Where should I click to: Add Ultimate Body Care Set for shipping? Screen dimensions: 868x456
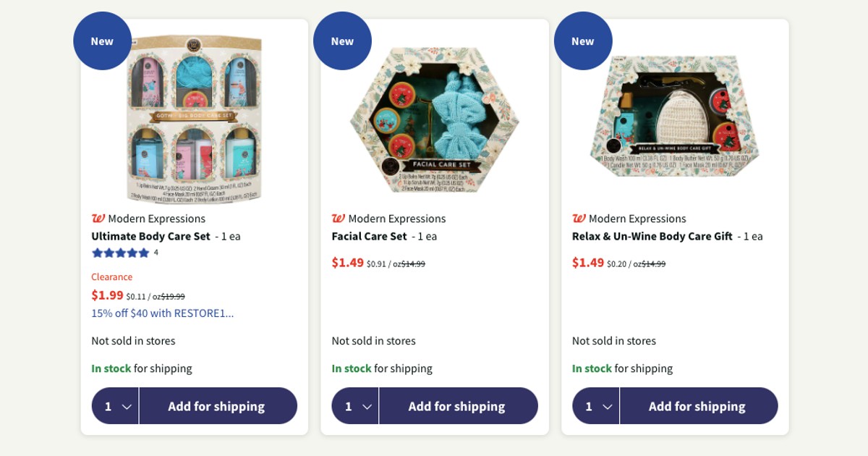pyautogui.click(x=218, y=406)
